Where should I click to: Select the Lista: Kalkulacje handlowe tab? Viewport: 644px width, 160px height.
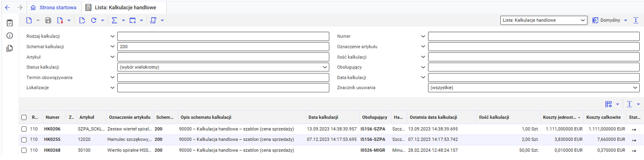click(x=120, y=7)
